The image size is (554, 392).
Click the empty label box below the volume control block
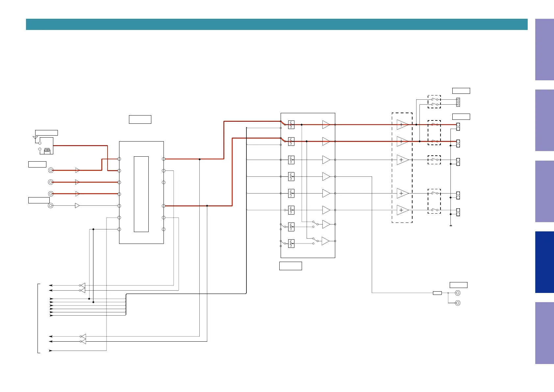pyautogui.click(x=290, y=266)
